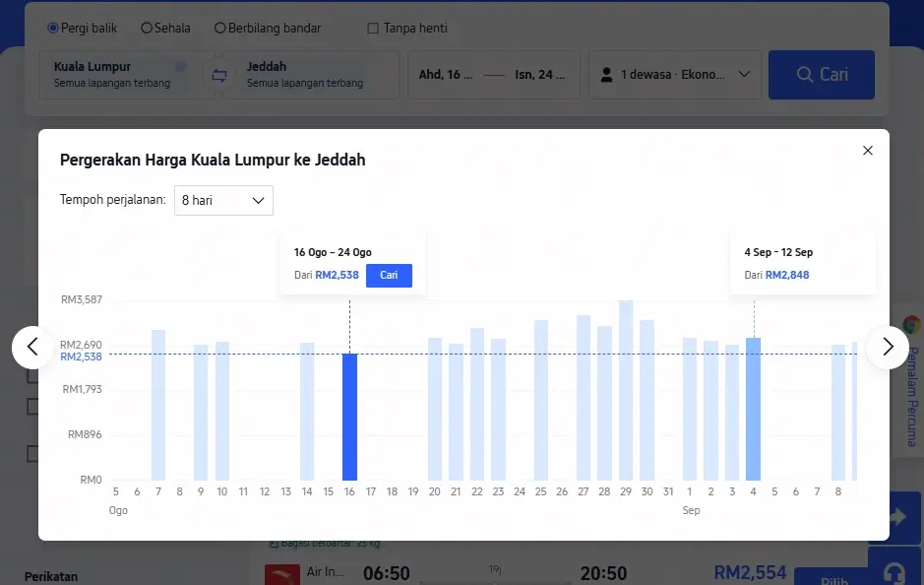Select the 20 Ogo price bar

(435, 410)
